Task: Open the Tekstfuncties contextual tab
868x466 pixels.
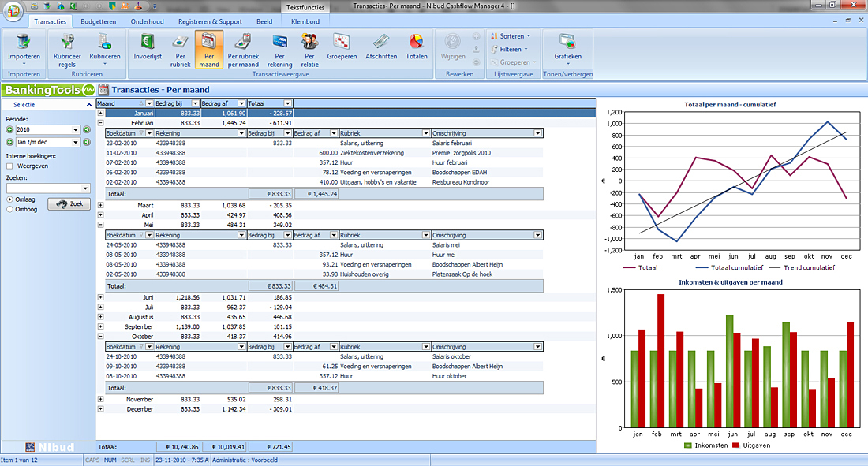Action: pyautogui.click(x=305, y=7)
